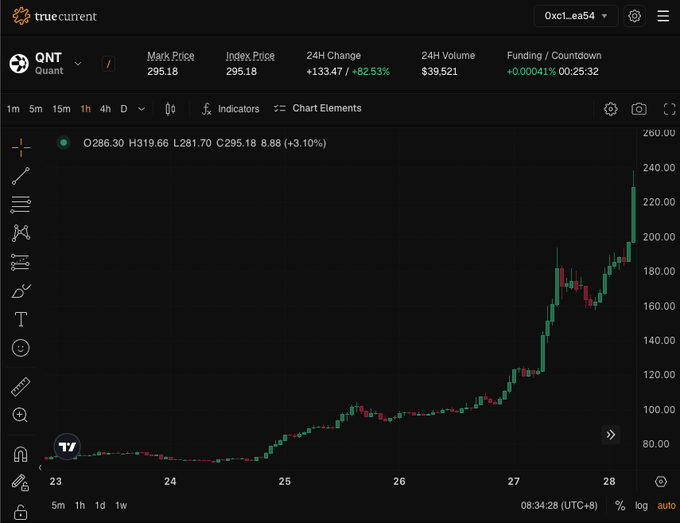Toggle percent scale mode
This screenshot has height=523, width=680.
(x=620, y=506)
